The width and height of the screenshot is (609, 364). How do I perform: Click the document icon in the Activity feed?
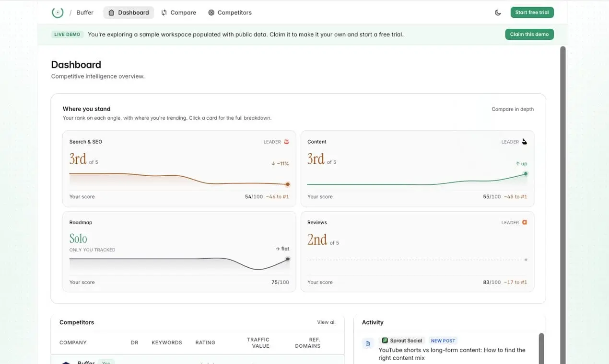tap(368, 343)
